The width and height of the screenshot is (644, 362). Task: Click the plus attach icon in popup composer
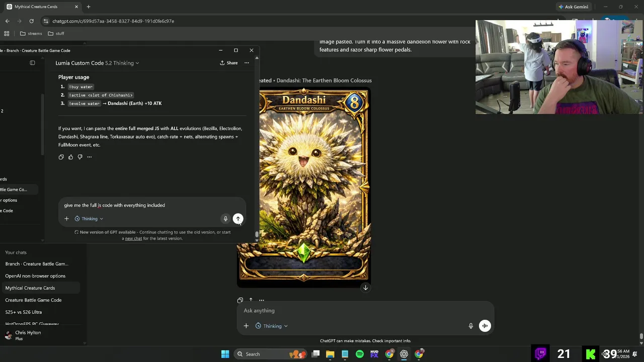coord(66,219)
